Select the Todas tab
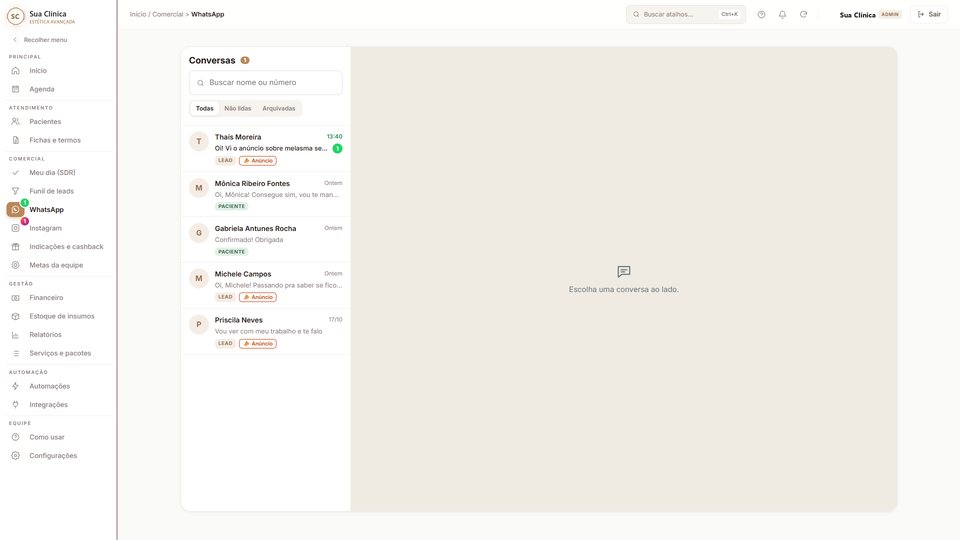 click(204, 108)
